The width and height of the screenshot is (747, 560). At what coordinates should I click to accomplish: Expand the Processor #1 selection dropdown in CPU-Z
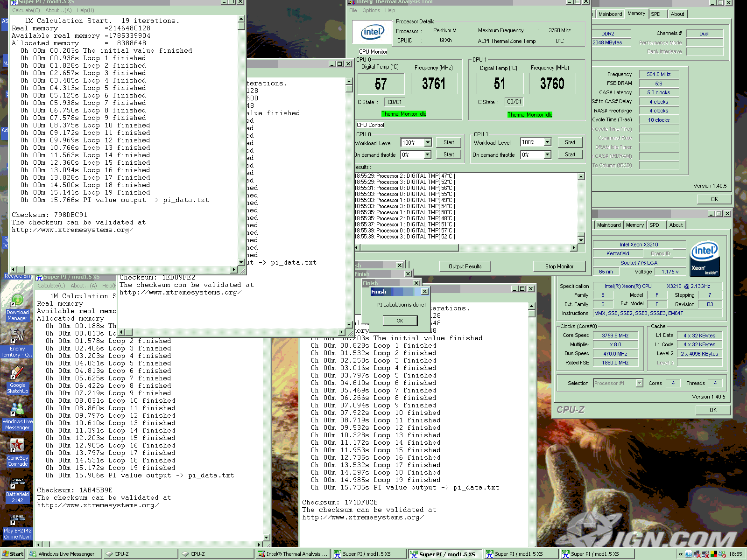coord(639,383)
